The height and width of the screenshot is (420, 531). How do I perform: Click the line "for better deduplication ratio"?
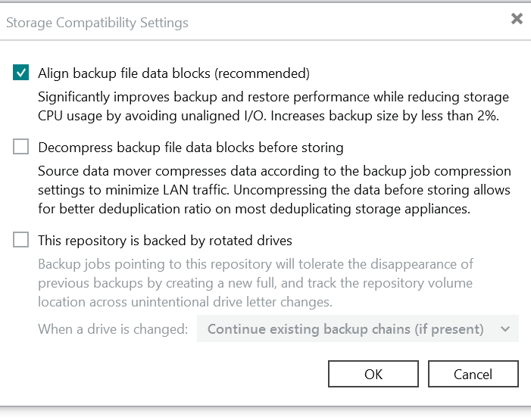[x=254, y=208]
